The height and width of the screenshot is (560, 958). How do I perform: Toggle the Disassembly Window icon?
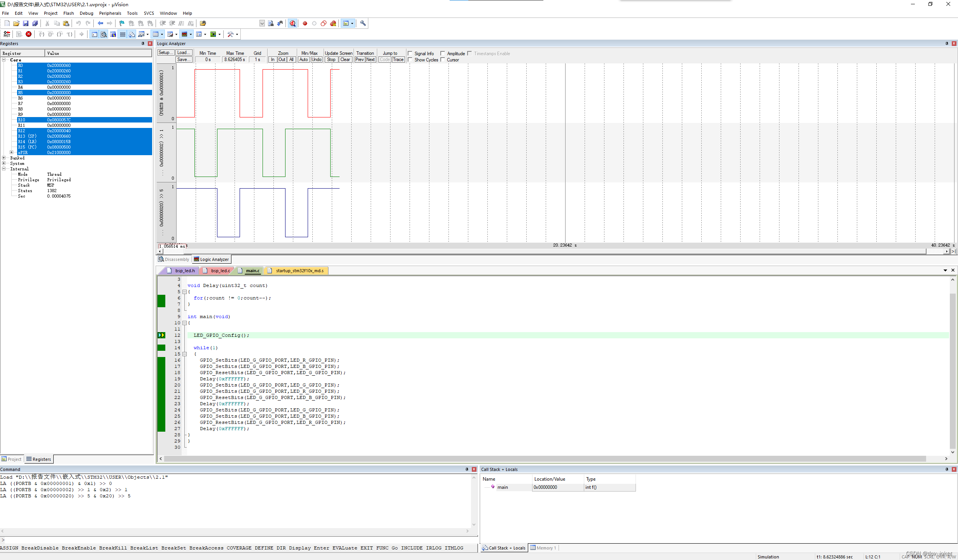104,34
